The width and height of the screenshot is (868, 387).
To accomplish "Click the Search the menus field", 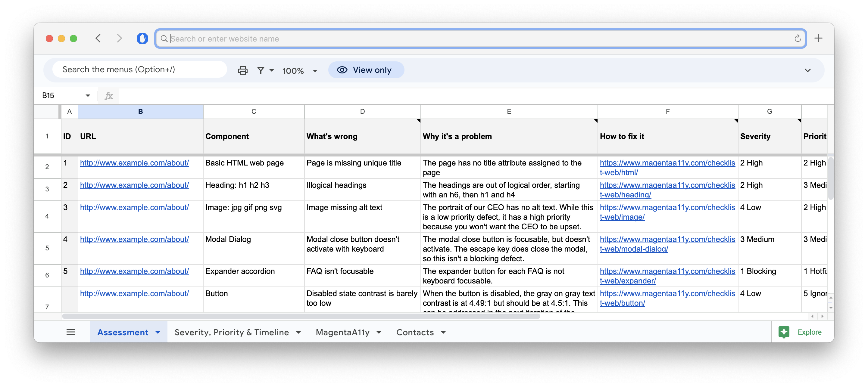I will [x=139, y=70].
